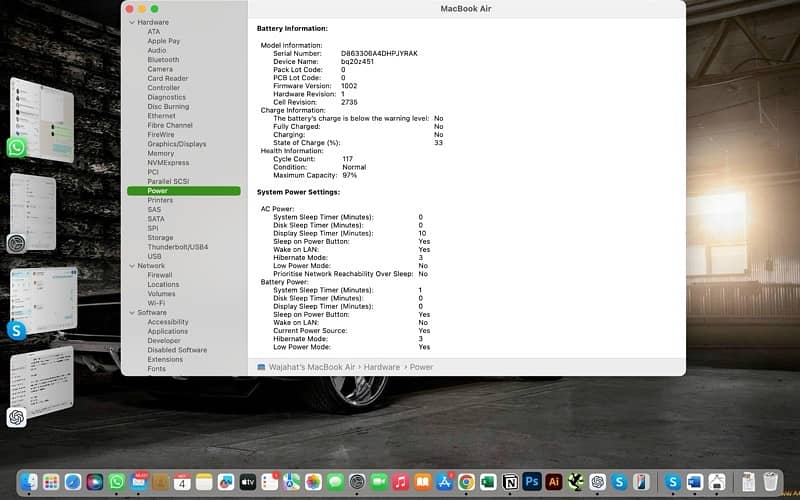Image resolution: width=800 pixels, height=500 pixels.
Task: Select Bluetooth in the Hardware list
Action: (163, 60)
